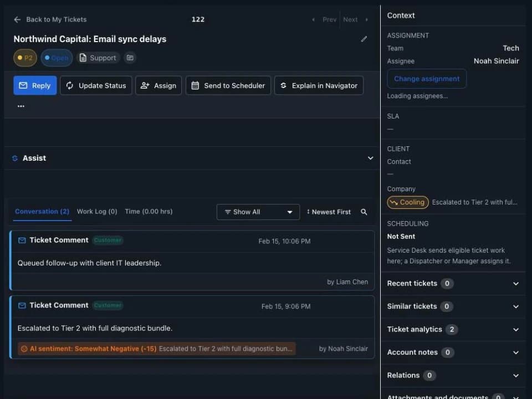Click ticket number 122
Image resolution: width=532 pixels, height=399 pixels.
click(x=198, y=20)
